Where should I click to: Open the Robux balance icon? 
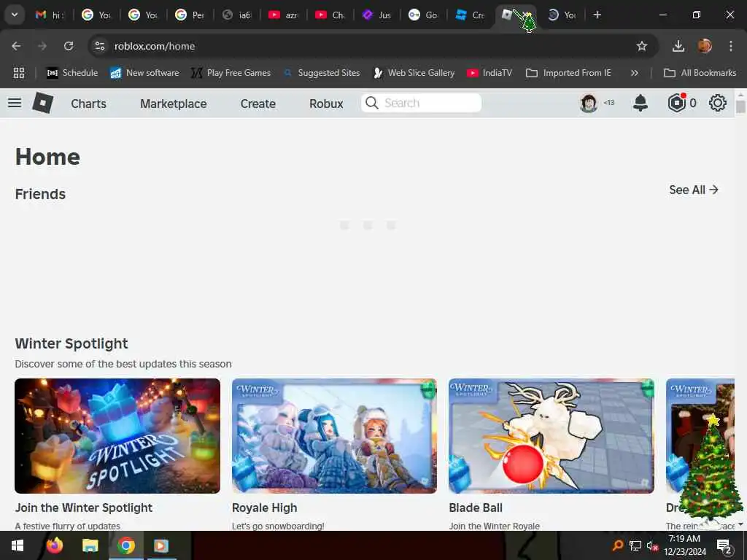[676, 103]
